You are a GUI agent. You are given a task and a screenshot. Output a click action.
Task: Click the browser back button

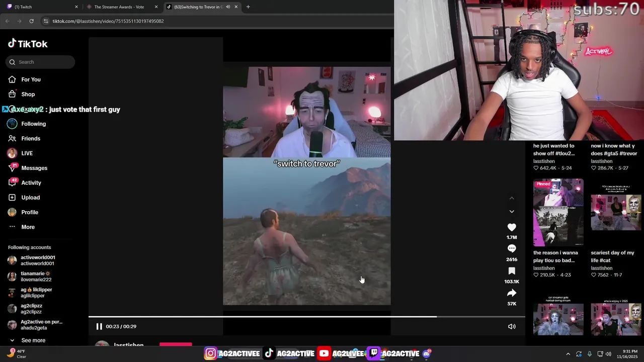pos(7,21)
